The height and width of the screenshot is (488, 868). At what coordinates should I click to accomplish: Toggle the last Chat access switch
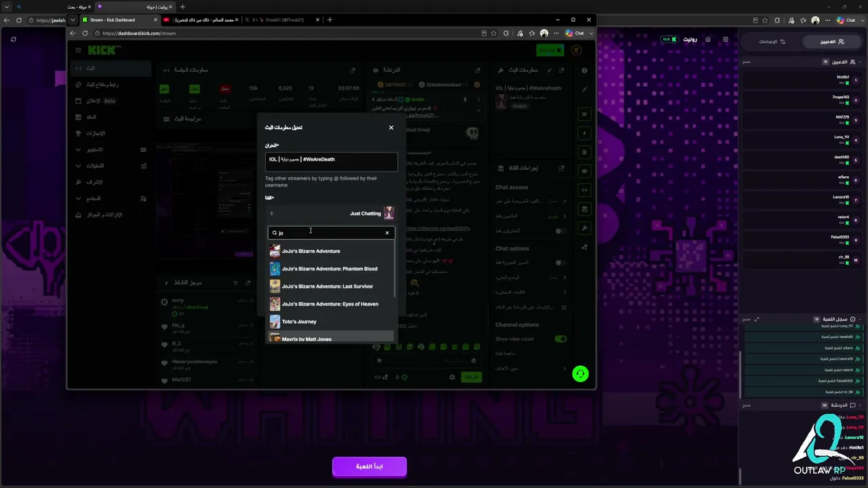tap(560, 231)
